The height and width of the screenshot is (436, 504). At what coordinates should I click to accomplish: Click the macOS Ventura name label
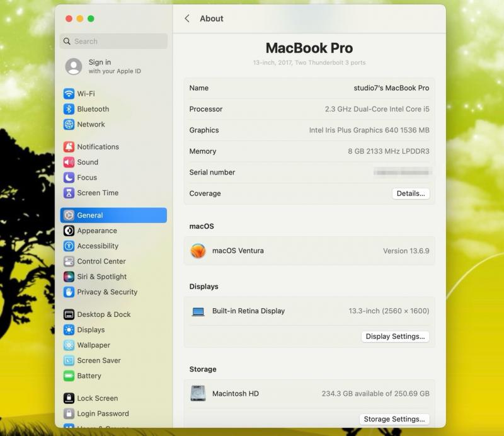tap(238, 251)
